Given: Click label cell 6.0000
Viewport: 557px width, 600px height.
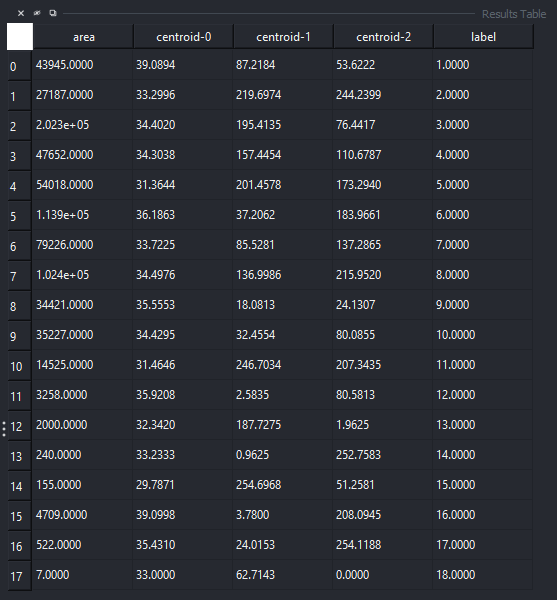Looking at the screenshot, I should (483, 215).
